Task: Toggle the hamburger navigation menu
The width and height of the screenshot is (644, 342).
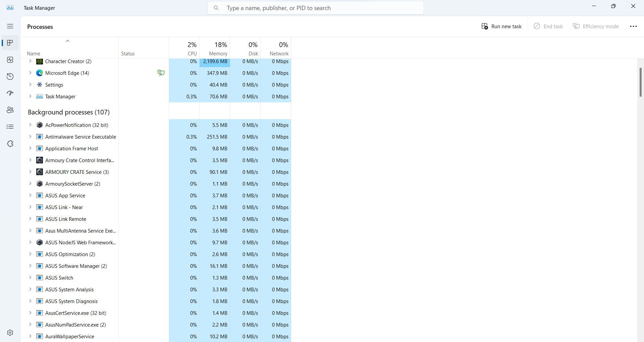Action: 10,26
